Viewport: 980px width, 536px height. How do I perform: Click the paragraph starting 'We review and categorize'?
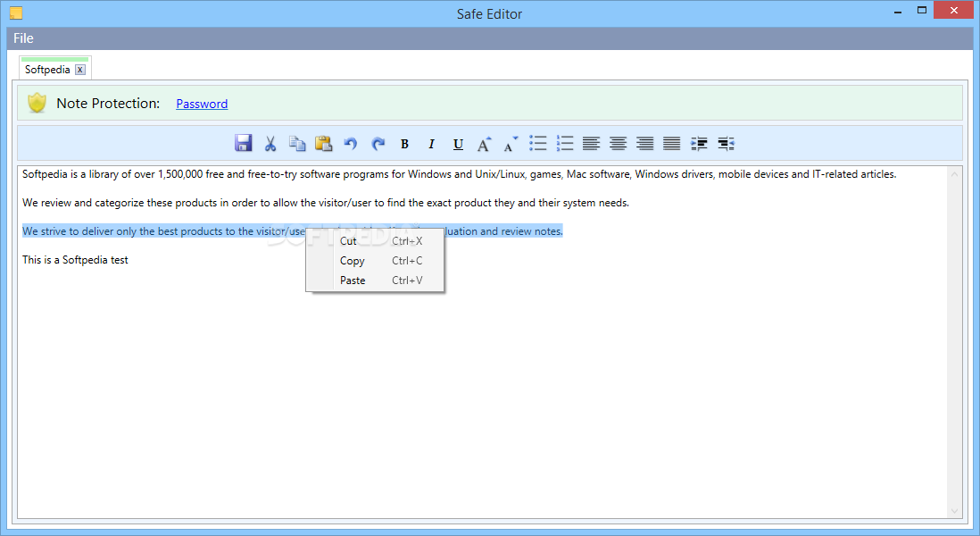[326, 203]
